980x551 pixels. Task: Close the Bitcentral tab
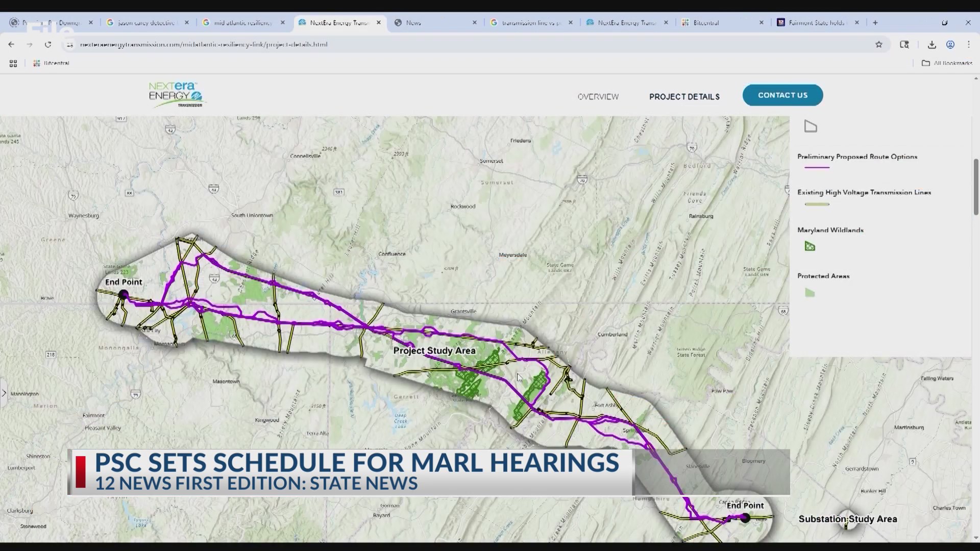click(762, 22)
